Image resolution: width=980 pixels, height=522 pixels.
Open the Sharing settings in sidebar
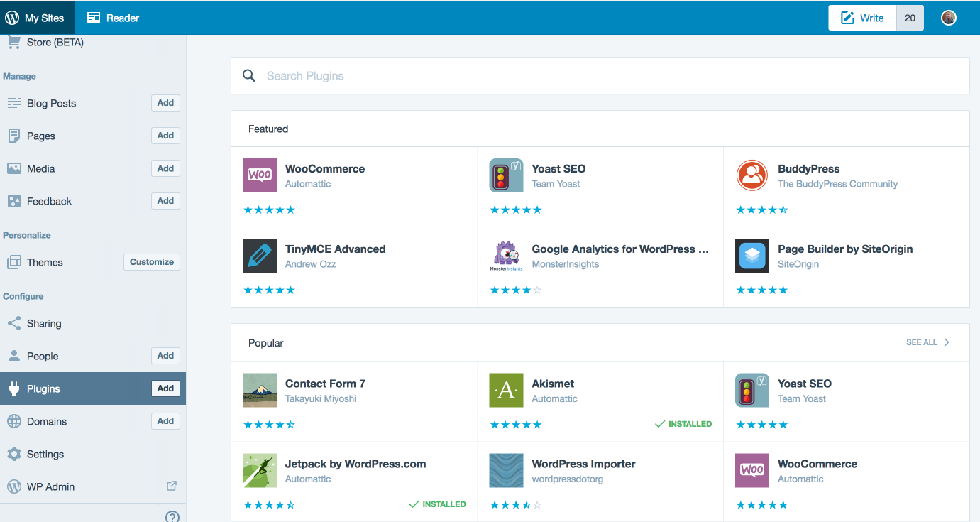pos(44,323)
